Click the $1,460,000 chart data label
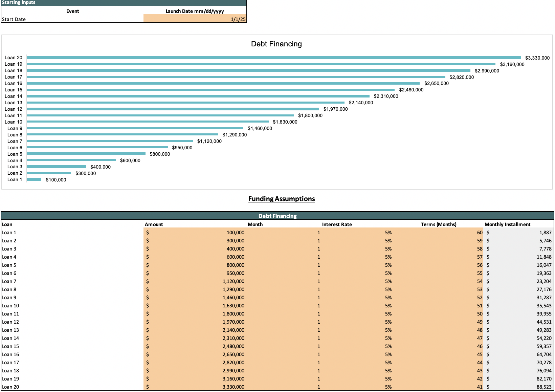This screenshot has height=392, width=555. coord(260,128)
